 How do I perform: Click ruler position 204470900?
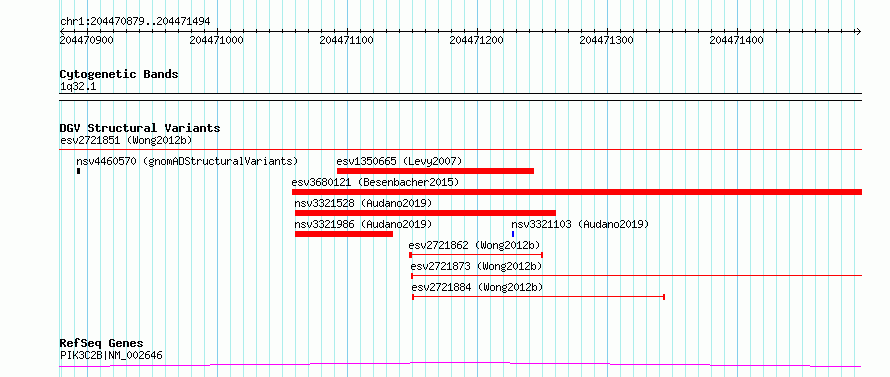pos(86,40)
